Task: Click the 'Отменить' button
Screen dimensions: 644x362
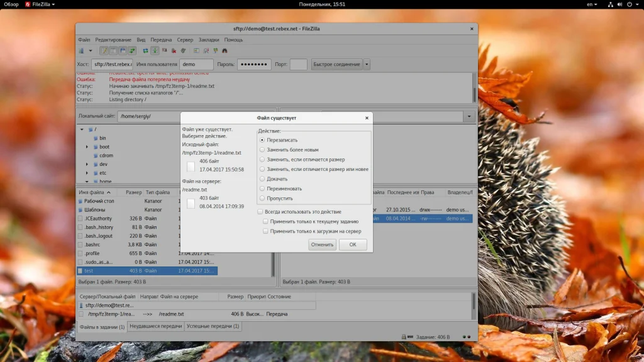Action: (322, 244)
